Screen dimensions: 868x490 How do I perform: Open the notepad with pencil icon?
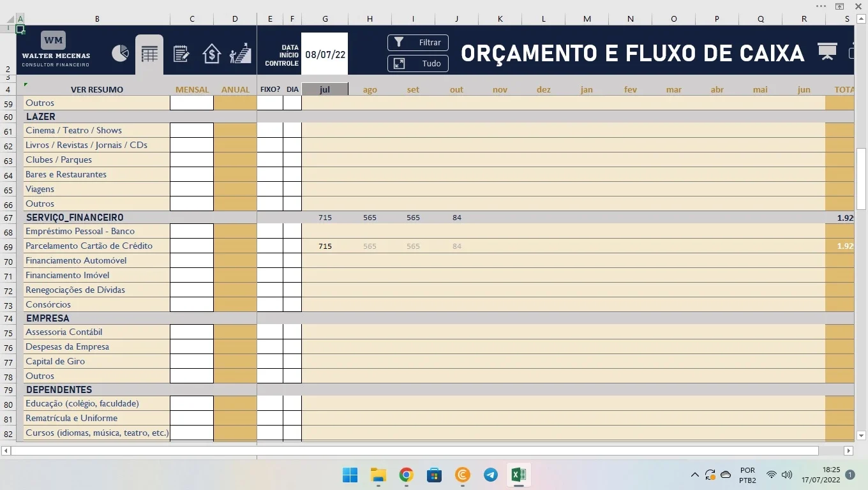point(181,54)
